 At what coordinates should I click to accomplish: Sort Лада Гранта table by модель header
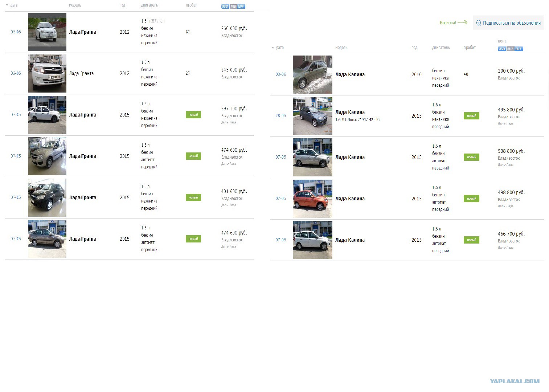(75, 5)
